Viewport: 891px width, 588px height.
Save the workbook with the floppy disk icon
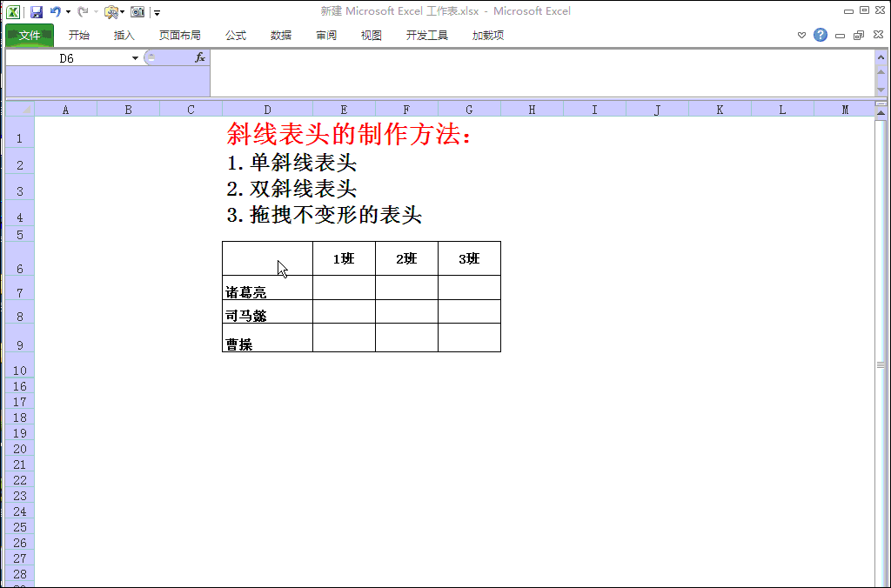pyautogui.click(x=37, y=12)
